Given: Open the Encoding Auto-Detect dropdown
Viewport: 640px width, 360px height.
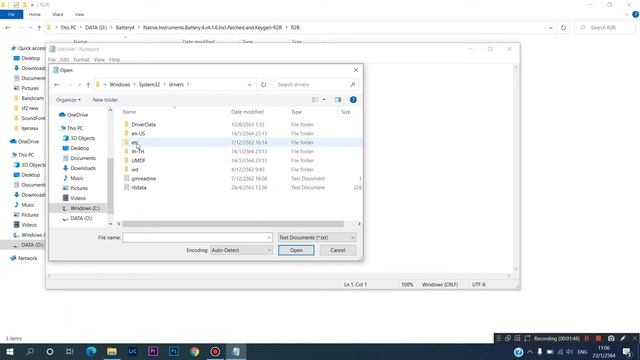Looking at the screenshot, I should click(x=241, y=250).
